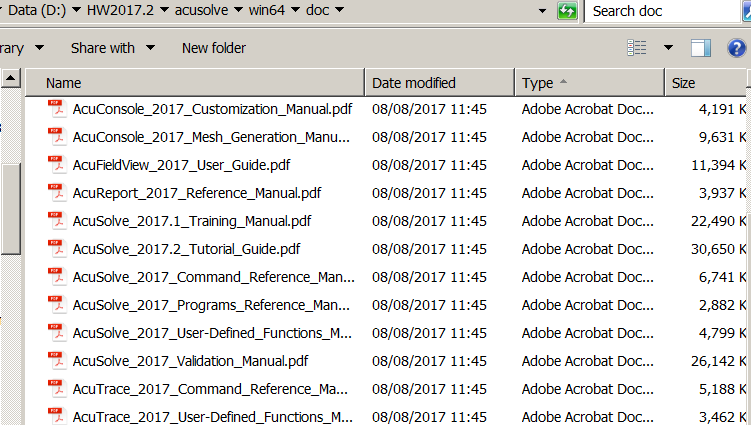Expand the address bar history dropdown
The height and width of the screenshot is (425, 751).
[542, 11]
